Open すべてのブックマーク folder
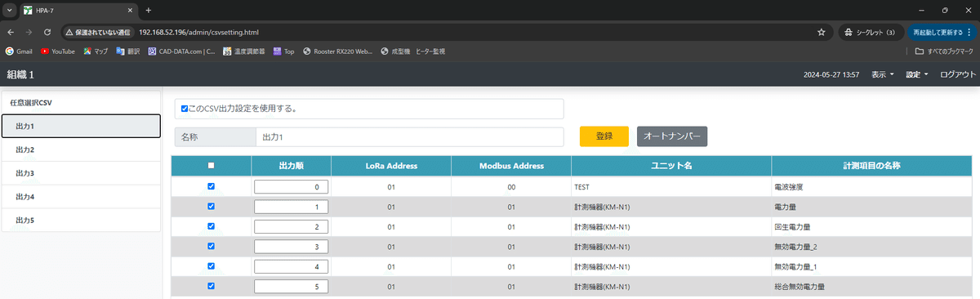The width and height of the screenshot is (980, 299). coord(944,51)
